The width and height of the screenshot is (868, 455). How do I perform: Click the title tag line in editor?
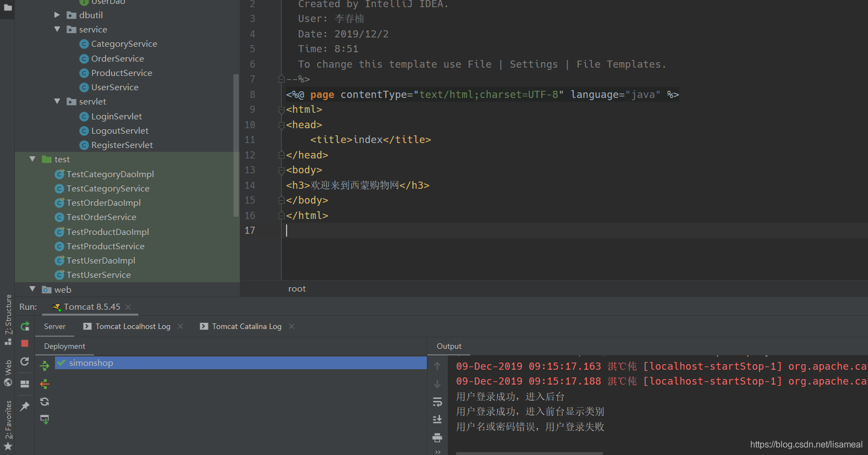[x=370, y=140]
